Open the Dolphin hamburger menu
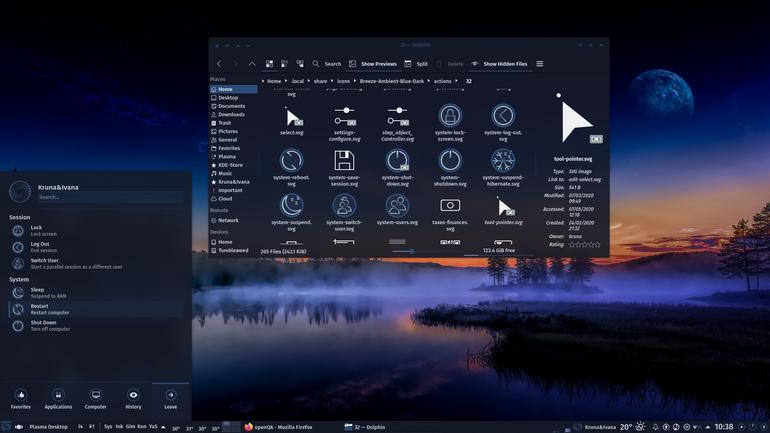 [x=540, y=64]
